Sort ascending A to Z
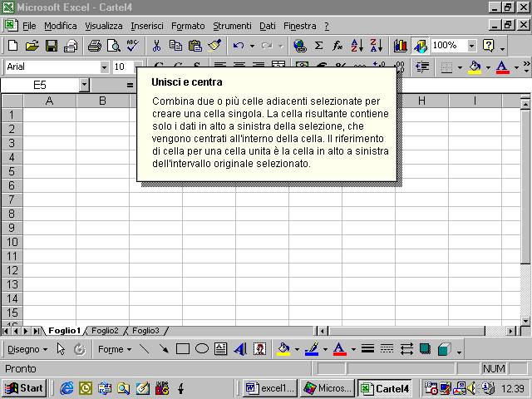Viewport: 532px width, 399px height. pyautogui.click(x=357, y=46)
